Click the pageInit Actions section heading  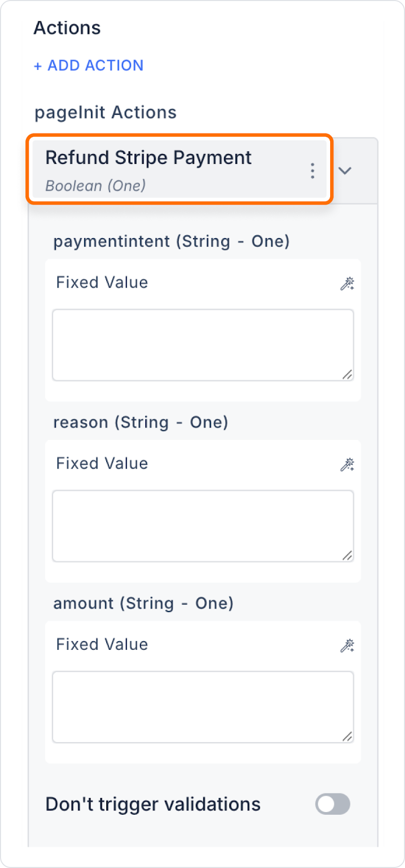(106, 112)
